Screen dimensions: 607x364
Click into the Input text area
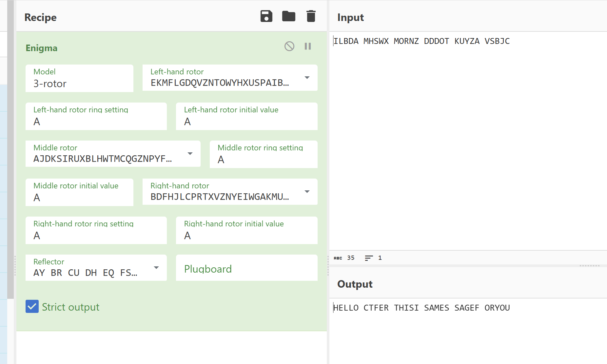click(468, 141)
